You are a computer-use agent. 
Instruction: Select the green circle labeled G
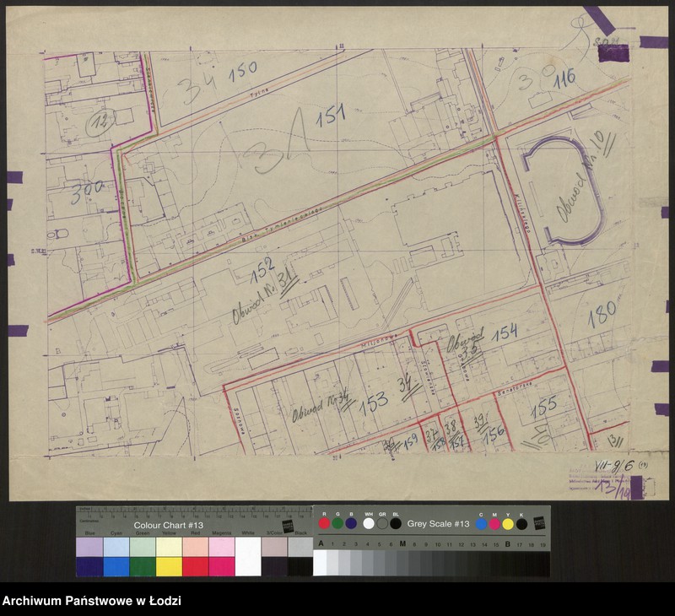(337, 524)
